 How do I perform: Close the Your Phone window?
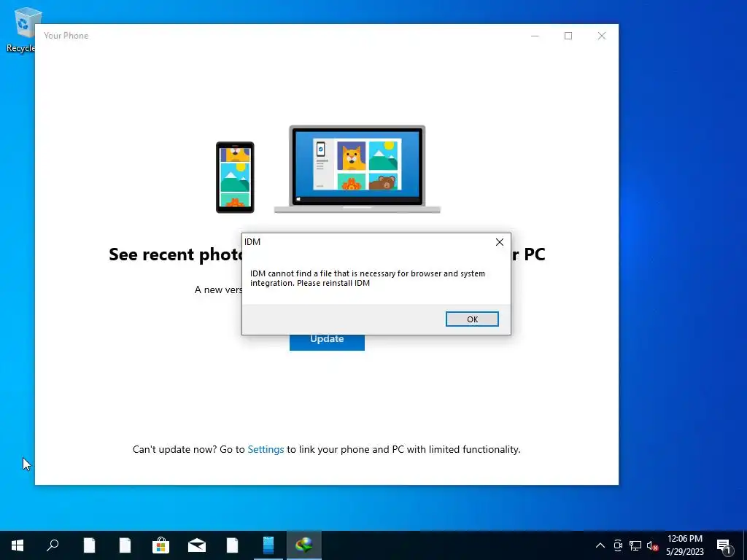(602, 36)
